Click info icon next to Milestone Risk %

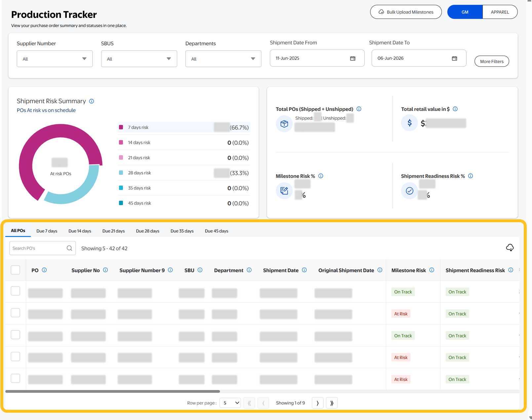point(321,176)
